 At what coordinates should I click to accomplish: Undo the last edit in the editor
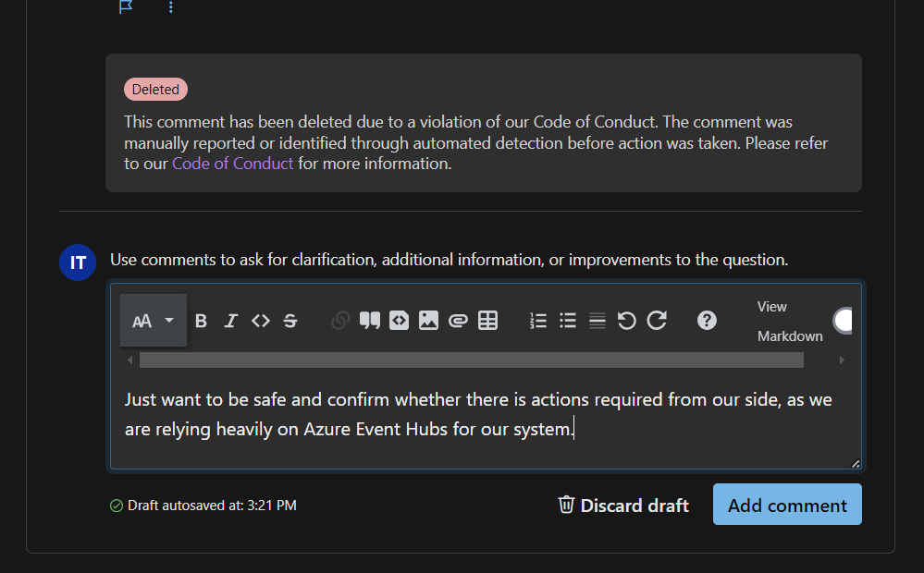point(626,321)
